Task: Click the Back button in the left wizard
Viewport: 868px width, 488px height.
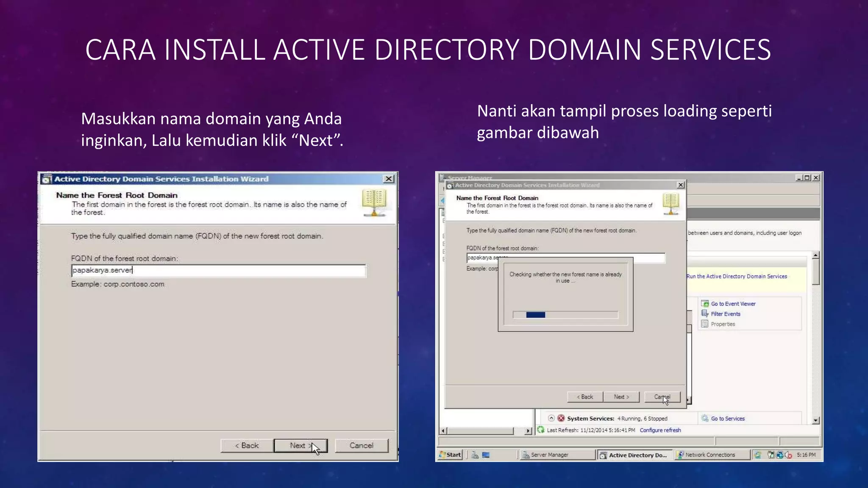Action: (x=247, y=446)
